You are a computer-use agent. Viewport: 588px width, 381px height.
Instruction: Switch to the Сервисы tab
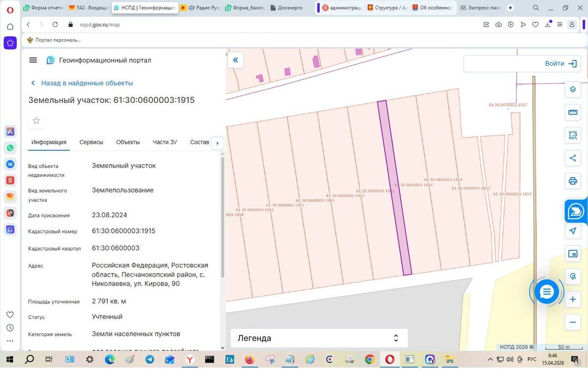click(91, 142)
